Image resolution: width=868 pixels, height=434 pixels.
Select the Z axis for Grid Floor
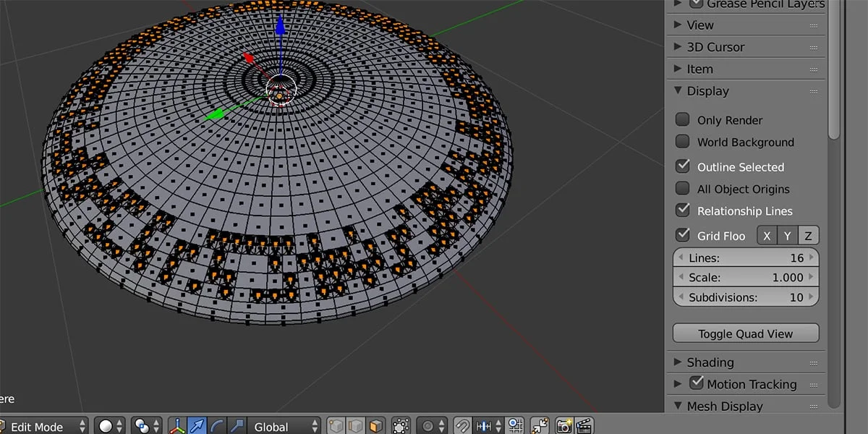tap(808, 234)
